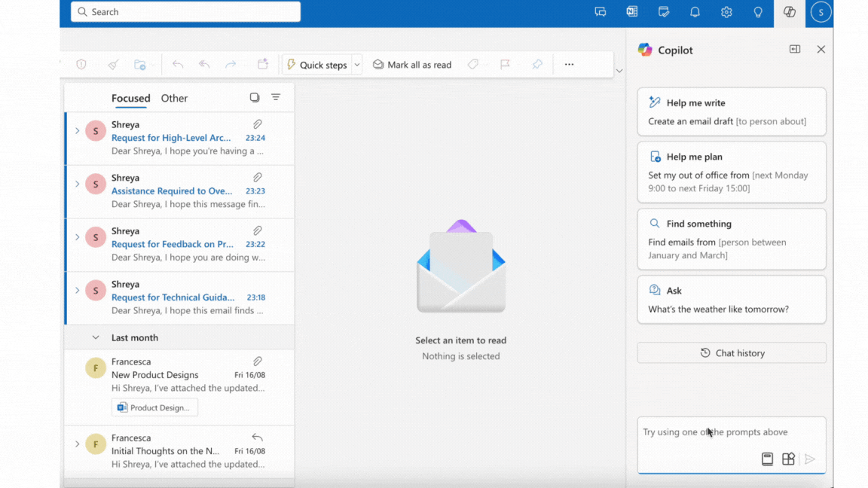The image size is (868, 488).
Task: Click the S avatar on 23:24 email
Action: point(96,131)
